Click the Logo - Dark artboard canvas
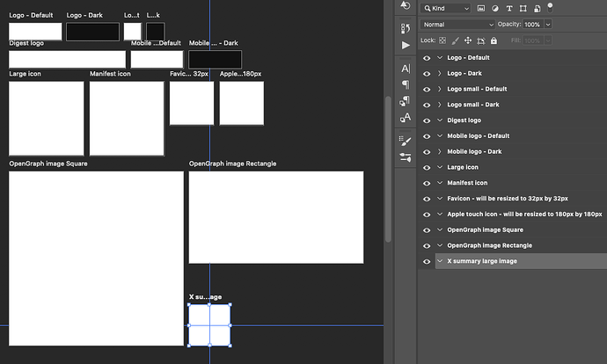Image resolution: width=607 pixels, height=364 pixels. (x=92, y=32)
